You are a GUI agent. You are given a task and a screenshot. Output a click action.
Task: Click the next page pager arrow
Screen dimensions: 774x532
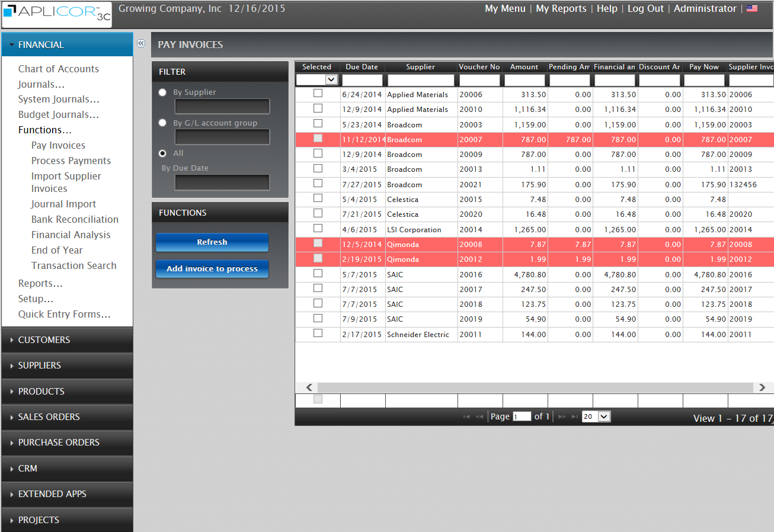(562, 417)
